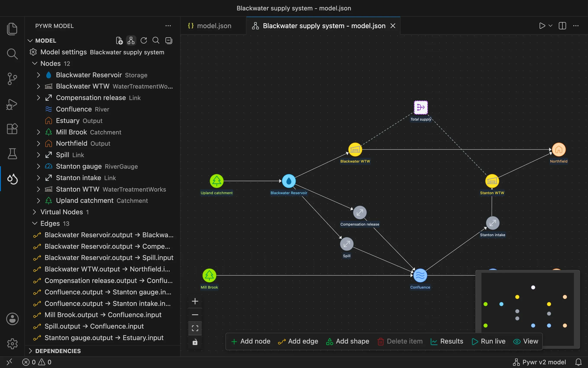This screenshot has height=368, width=588.
Task: Open the run button dropdown arrow
Action: (551, 26)
